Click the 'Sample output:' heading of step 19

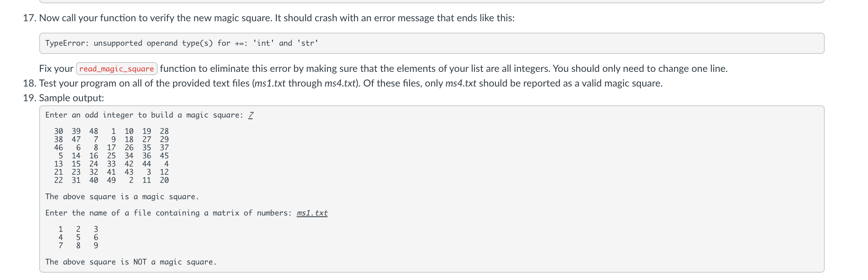(x=71, y=98)
